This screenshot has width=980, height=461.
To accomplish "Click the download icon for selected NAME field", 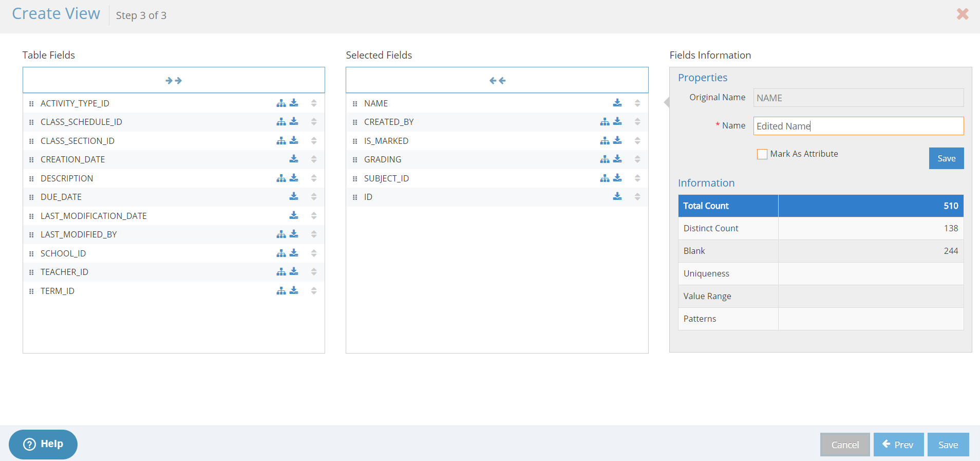I will click(x=617, y=103).
